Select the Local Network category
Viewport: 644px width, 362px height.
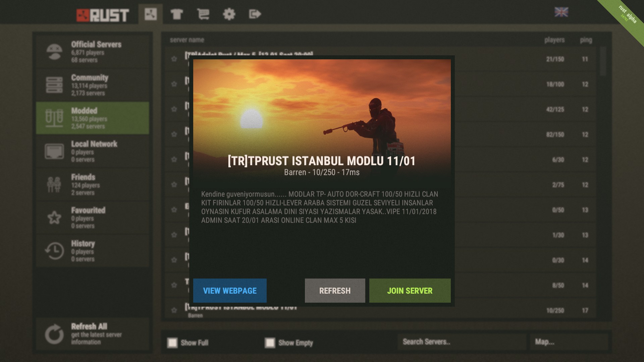93,152
